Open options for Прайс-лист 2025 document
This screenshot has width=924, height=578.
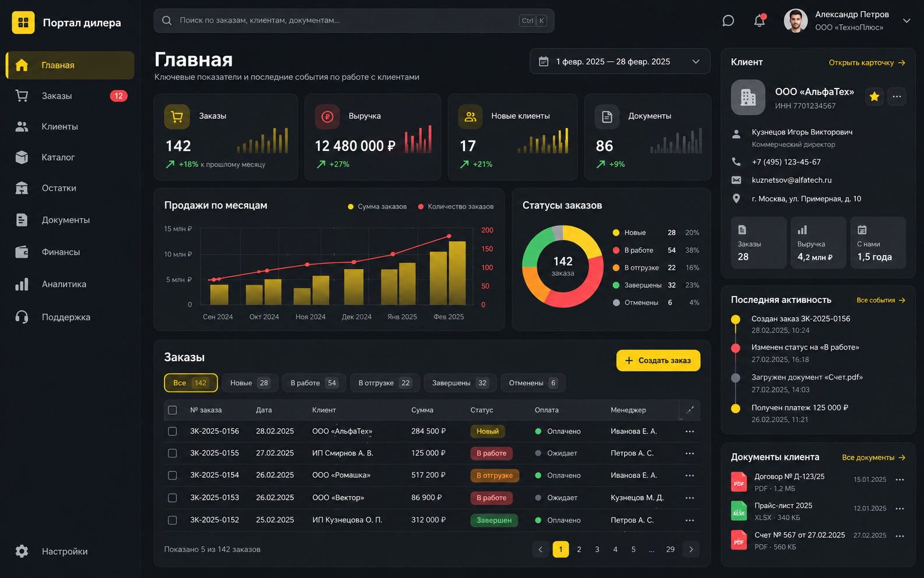pos(900,509)
